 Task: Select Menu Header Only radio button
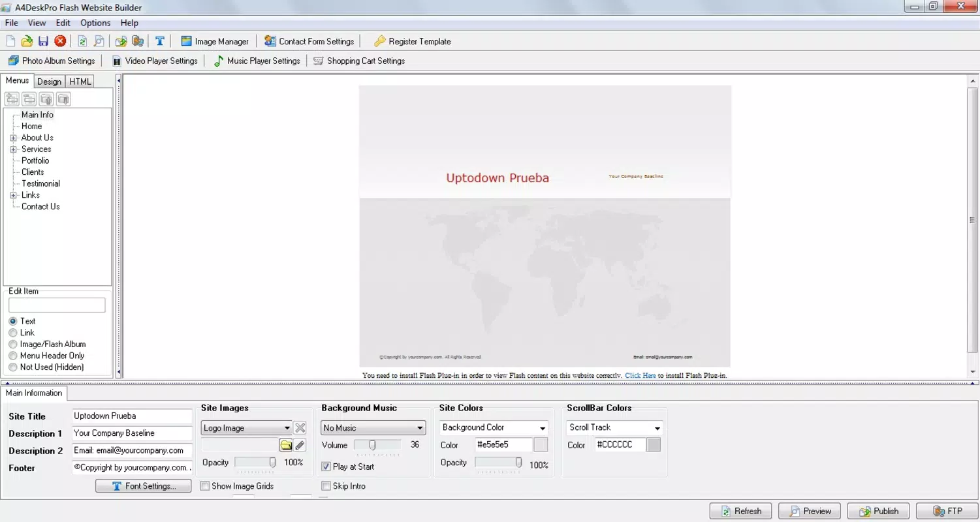[x=13, y=356]
